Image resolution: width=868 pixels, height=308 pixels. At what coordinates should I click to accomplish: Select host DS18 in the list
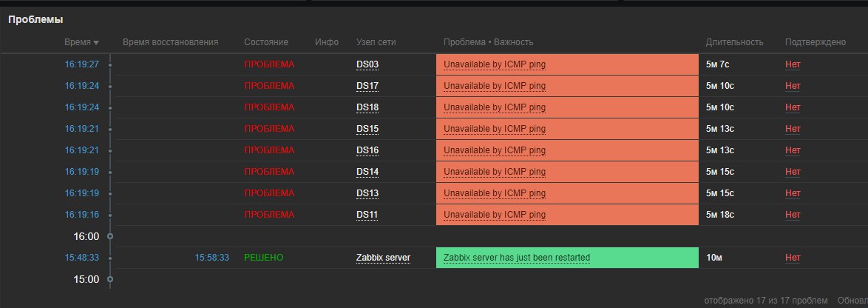pos(367,107)
